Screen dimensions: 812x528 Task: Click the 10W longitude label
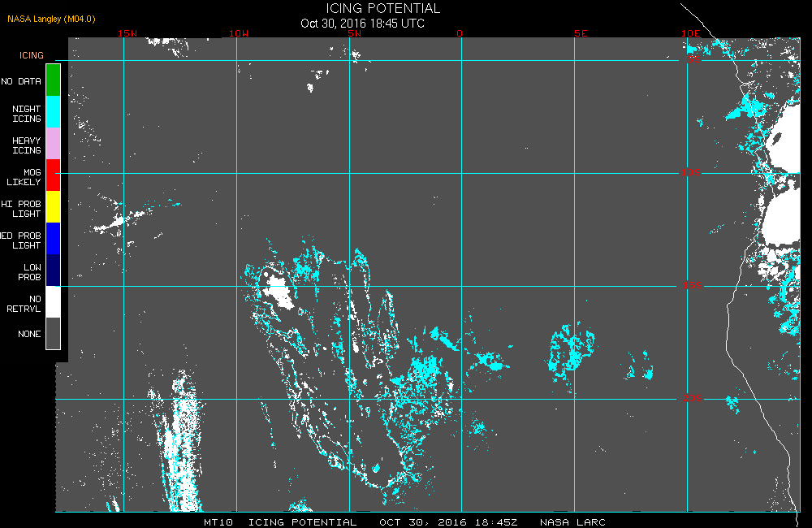(239, 33)
